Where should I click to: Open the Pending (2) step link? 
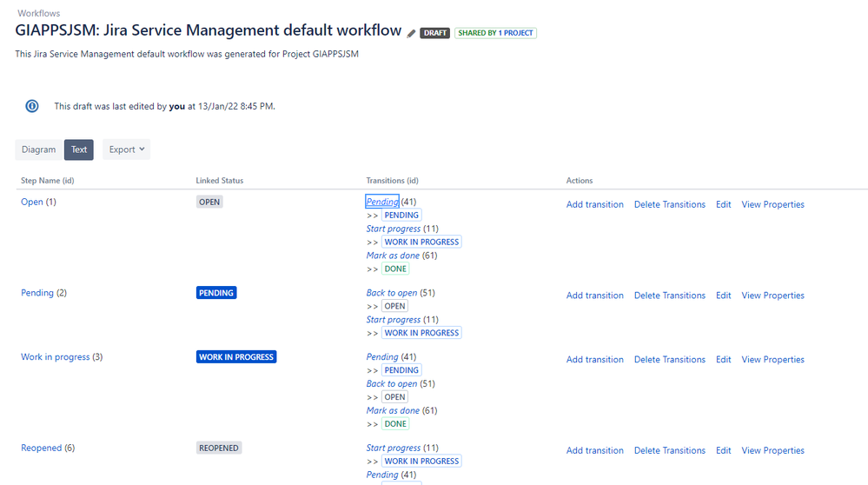click(37, 292)
